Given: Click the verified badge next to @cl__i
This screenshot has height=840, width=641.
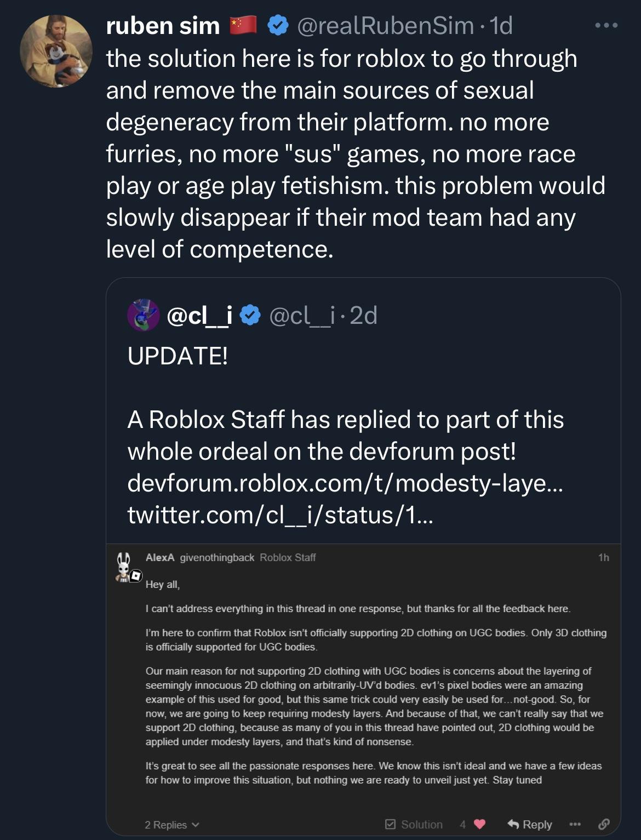Looking at the screenshot, I should point(250,315).
